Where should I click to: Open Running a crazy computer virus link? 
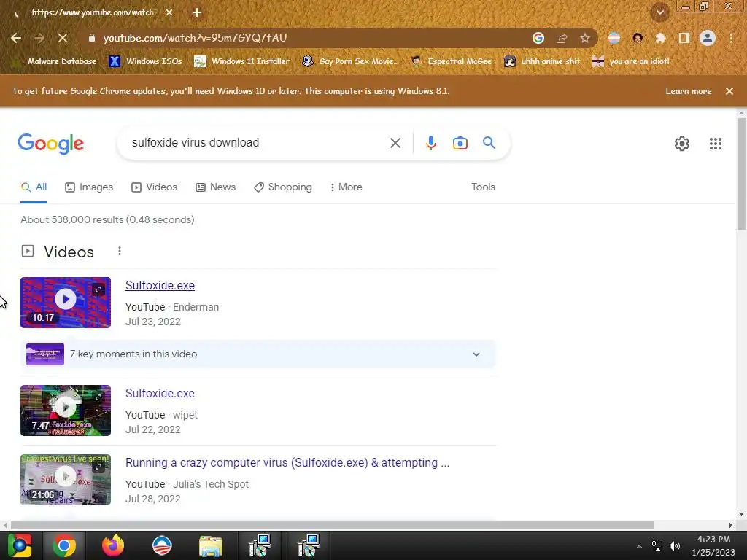pyautogui.click(x=287, y=463)
